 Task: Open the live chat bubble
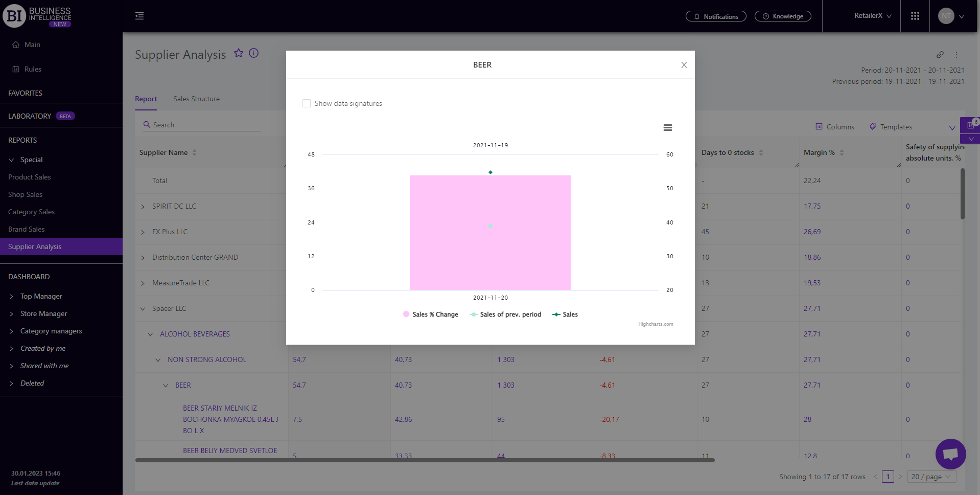[950, 454]
